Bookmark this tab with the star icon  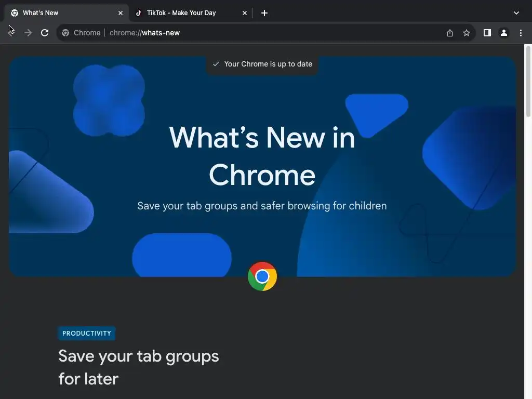[467, 33]
